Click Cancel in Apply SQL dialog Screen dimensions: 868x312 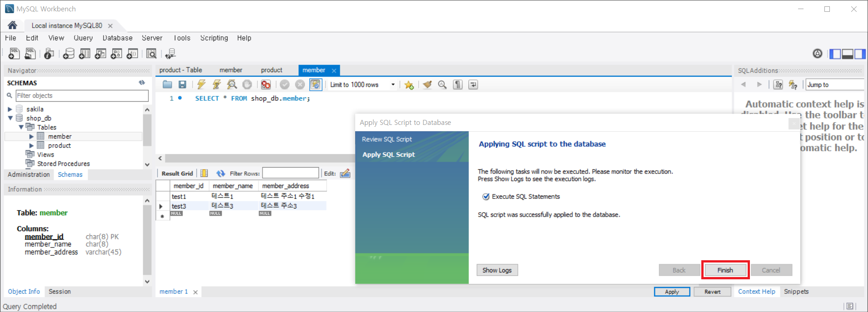click(x=771, y=270)
